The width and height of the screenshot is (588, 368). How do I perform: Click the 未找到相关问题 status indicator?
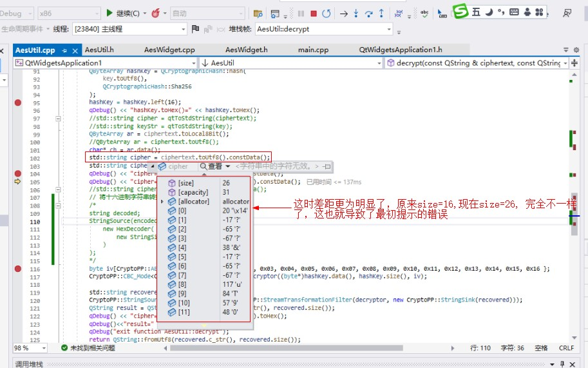point(88,348)
